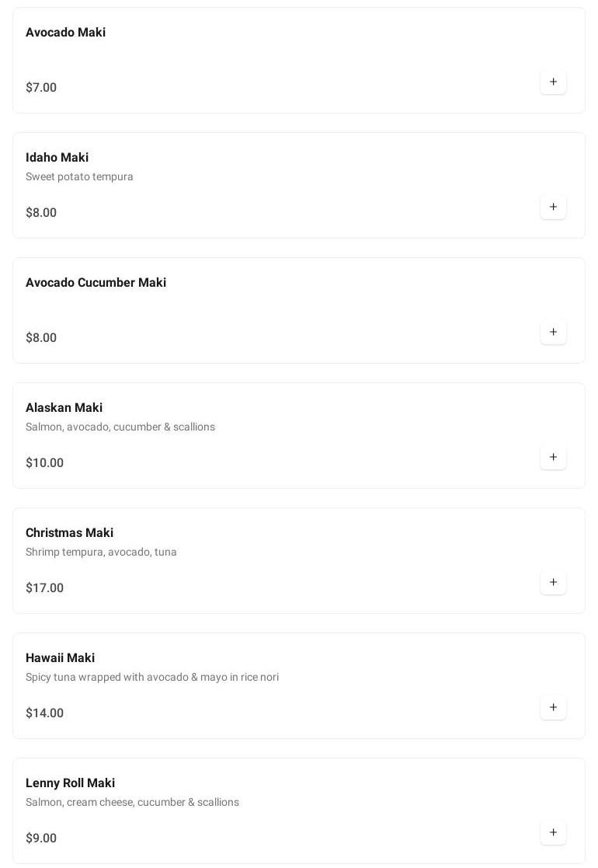Image resolution: width=598 pixels, height=868 pixels.
Task: Click the Shrimp tempura, avocado, tuna description
Action: tap(101, 552)
